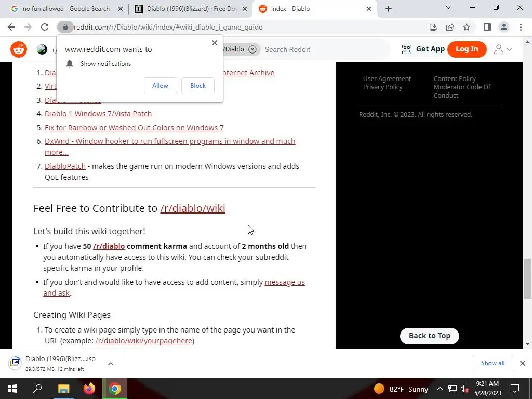The height and width of the screenshot is (399, 532).
Task: Click muted volume tray icon
Action: [x=465, y=389]
